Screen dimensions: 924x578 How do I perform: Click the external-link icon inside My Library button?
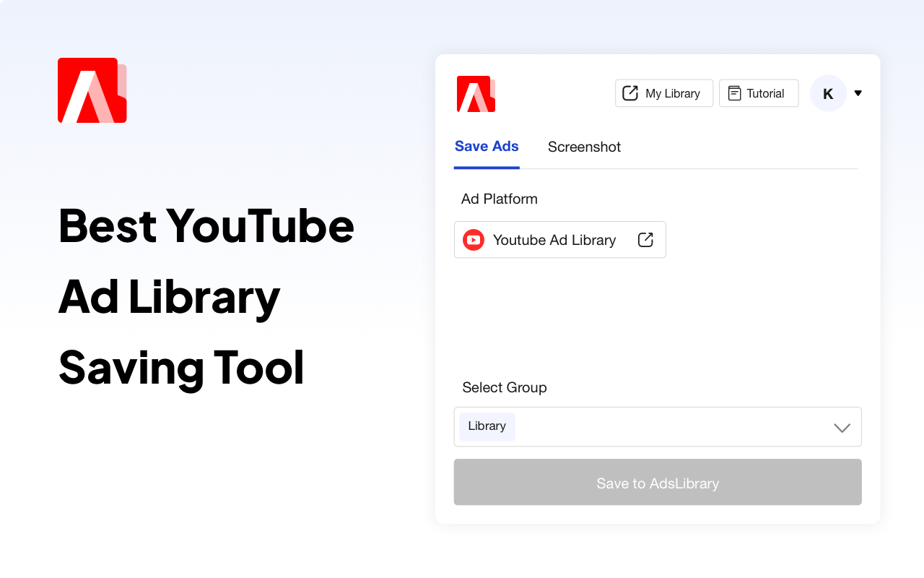click(x=631, y=92)
